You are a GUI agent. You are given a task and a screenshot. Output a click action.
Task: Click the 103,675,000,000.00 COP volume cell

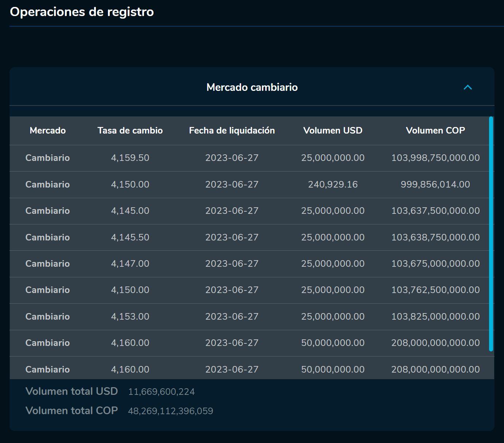(435, 263)
